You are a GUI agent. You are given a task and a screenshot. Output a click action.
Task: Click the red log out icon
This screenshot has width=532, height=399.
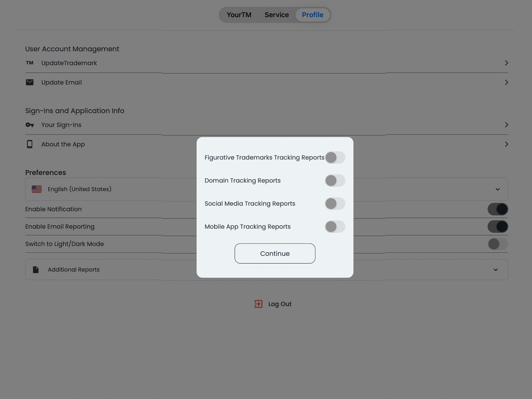click(x=258, y=304)
